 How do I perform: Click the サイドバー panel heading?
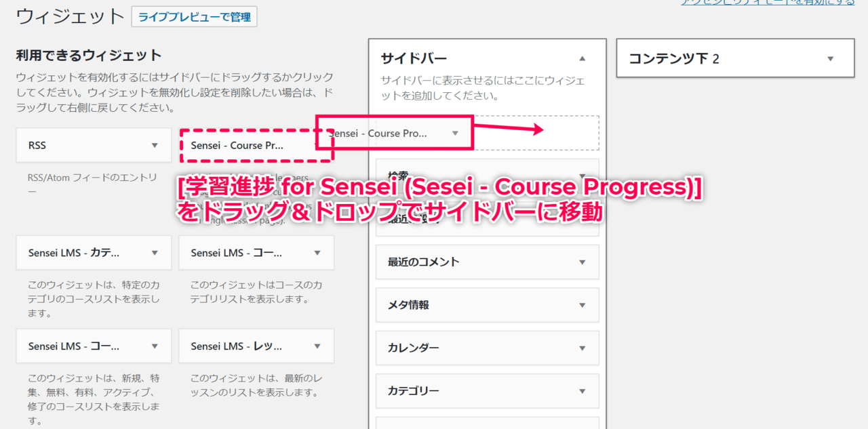[x=414, y=59]
